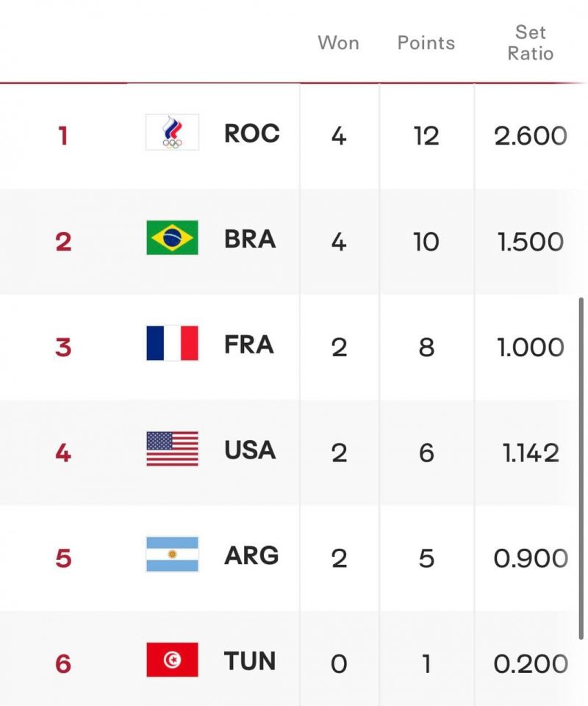Image resolution: width=588 pixels, height=706 pixels.
Task: Select ROC's 2.600 set ratio value
Action: [x=530, y=136]
